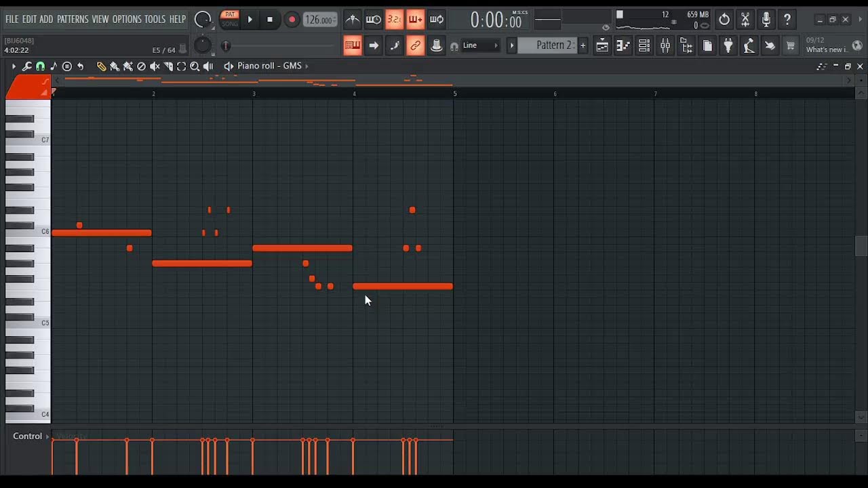Open the Browser icon
Viewport: 868px width, 488px height.
point(686,45)
